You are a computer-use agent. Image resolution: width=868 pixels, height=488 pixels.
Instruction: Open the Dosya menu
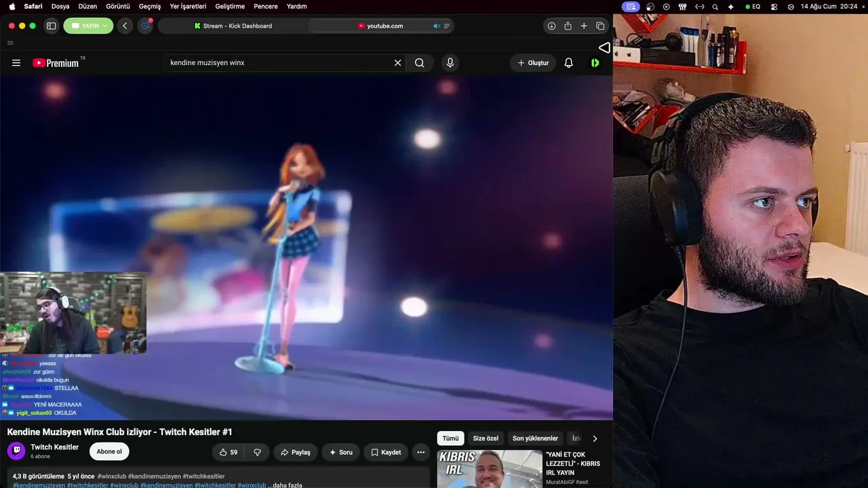coord(60,6)
